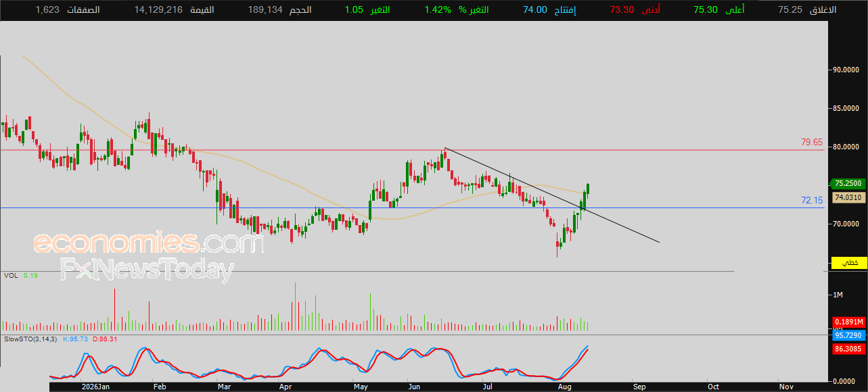Screen dimensions: 868x392
Task: Click the FxNewsToday watermark logo
Action: coord(147,270)
